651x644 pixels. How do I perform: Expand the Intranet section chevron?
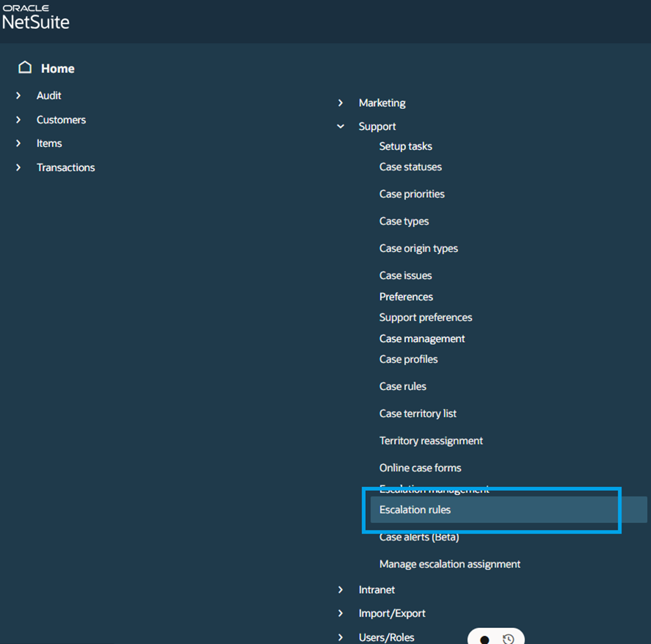[341, 590]
